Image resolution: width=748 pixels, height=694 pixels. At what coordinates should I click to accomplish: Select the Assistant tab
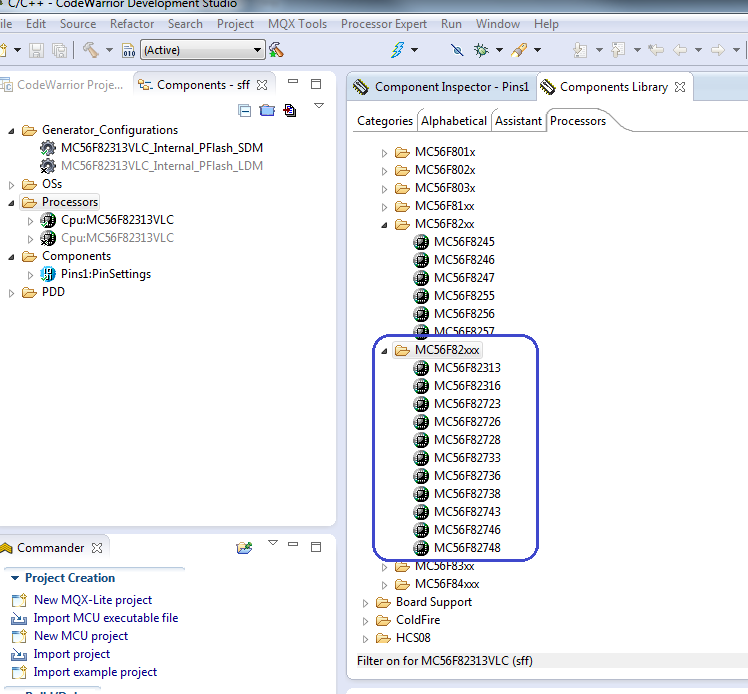click(518, 121)
